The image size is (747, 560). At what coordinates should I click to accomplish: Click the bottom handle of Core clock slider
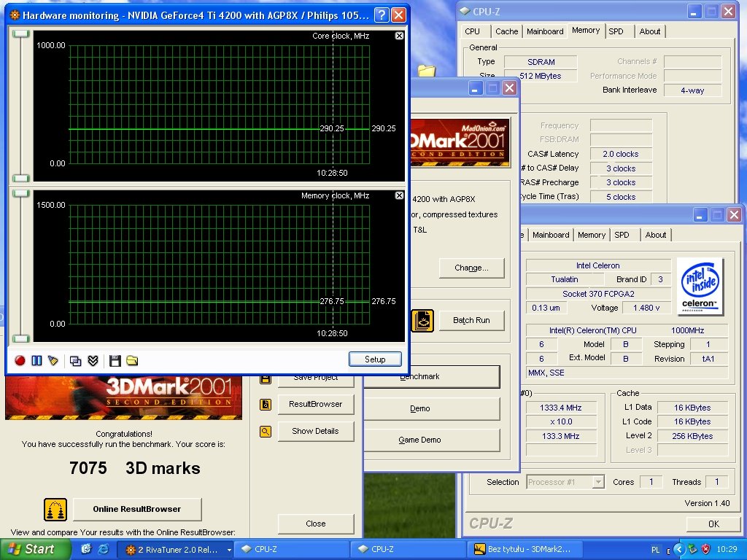point(21,178)
